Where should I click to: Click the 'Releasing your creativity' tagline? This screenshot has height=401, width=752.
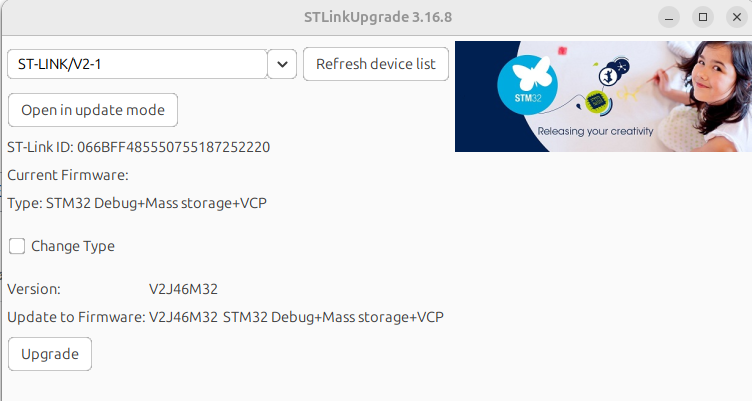(594, 132)
